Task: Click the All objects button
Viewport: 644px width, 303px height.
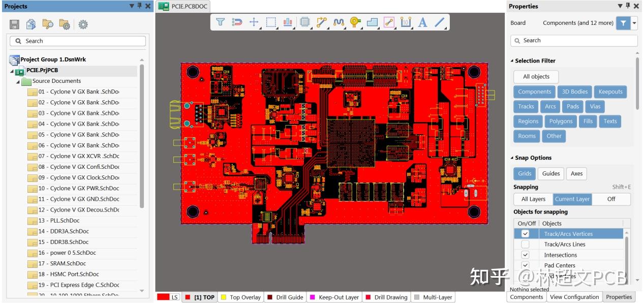Action: click(x=536, y=76)
